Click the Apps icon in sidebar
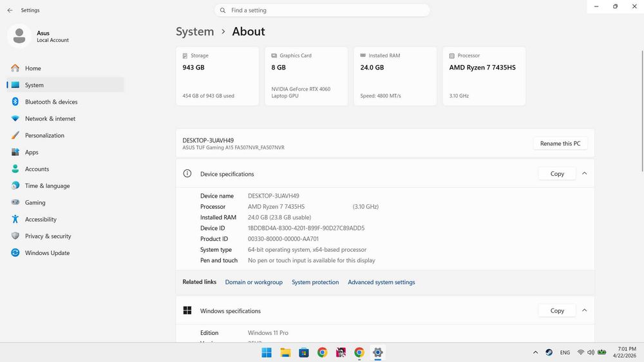Viewport: 644px width, 362px height. pos(15,152)
